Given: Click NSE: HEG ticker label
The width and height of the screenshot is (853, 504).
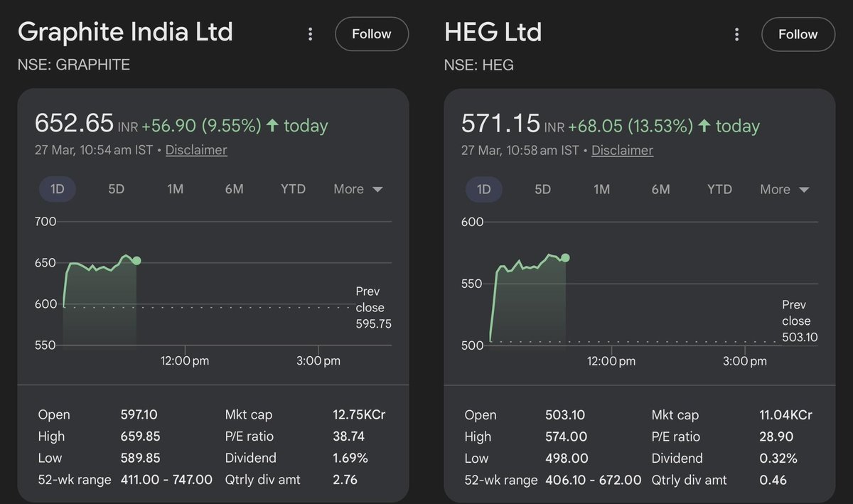Looking at the screenshot, I should pyautogui.click(x=478, y=65).
